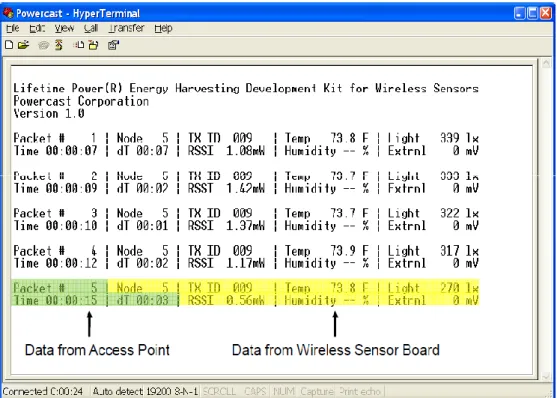Click the Auto detect status entry
Image resolution: width=557 pixels, height=398 pixels.
click(118, 391)
